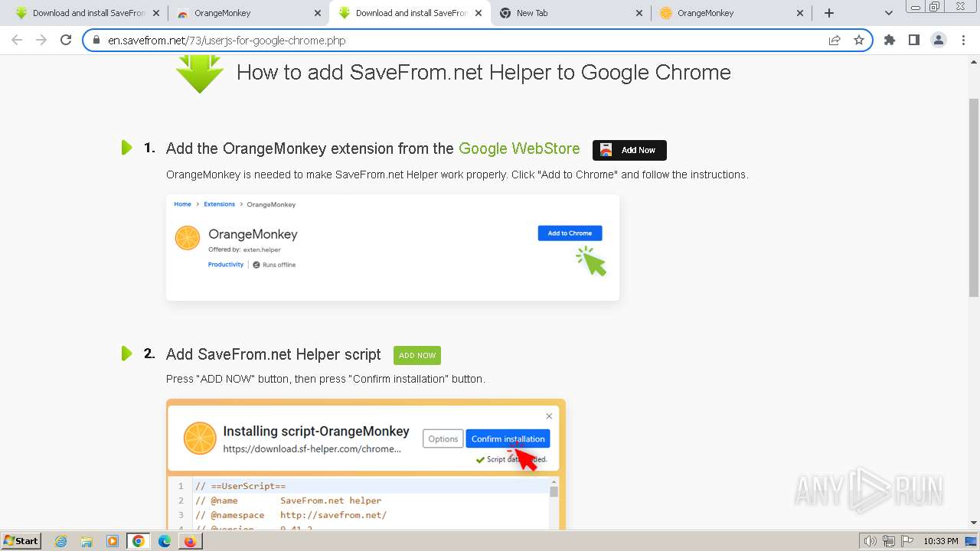Click the SaveFrom green arrow logo
The height and width of the screenshot is (551, 980).
[x=200, y=74]
